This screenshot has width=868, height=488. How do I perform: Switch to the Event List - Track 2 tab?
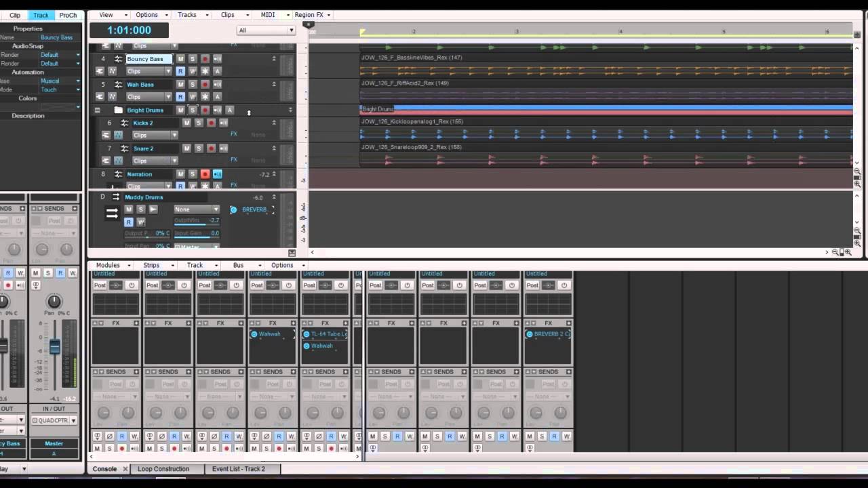(239, 469)
